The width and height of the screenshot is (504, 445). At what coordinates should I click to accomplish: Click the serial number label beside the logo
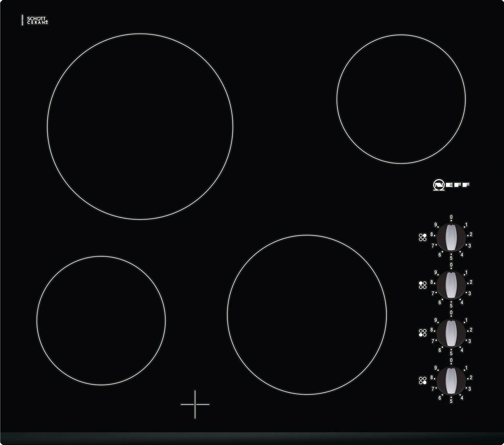(x=22, y=20)
